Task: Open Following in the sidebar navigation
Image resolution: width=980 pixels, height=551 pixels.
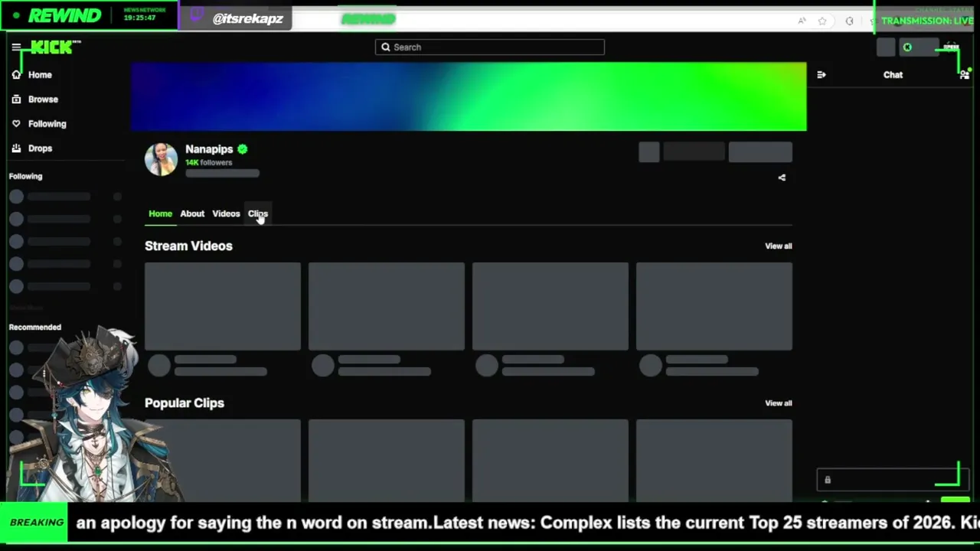Action: 39,124
